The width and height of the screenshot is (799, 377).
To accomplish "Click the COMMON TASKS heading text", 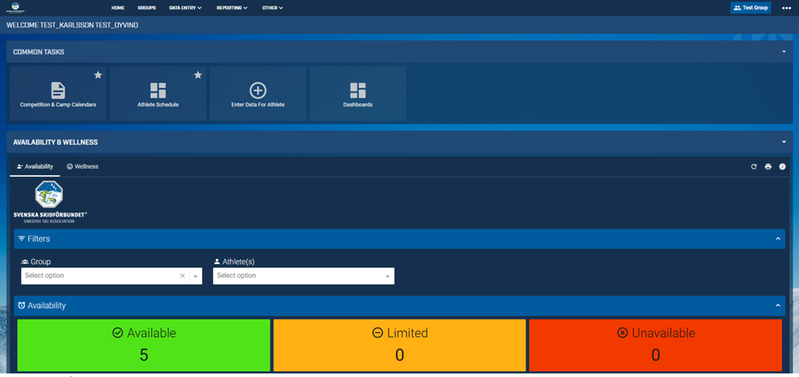I will [x=39, y=52].
